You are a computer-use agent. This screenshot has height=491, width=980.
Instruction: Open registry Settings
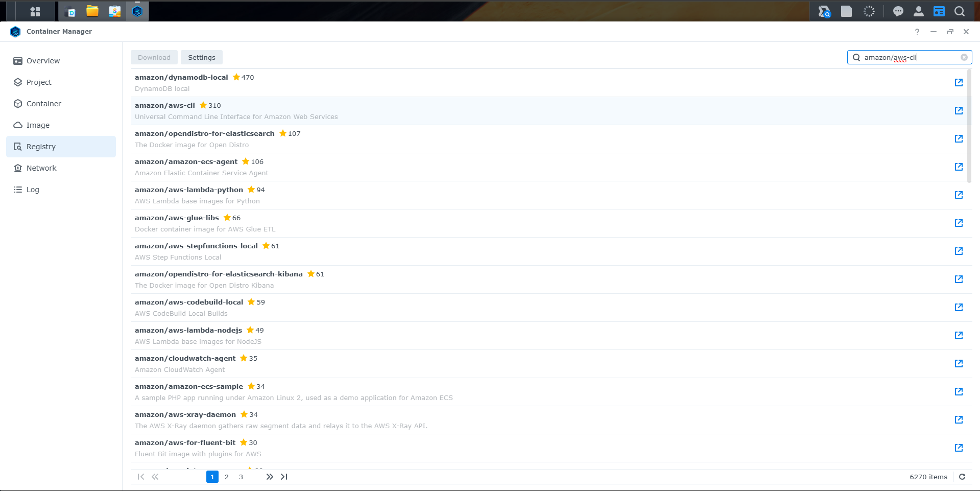(x=202, y=57)
